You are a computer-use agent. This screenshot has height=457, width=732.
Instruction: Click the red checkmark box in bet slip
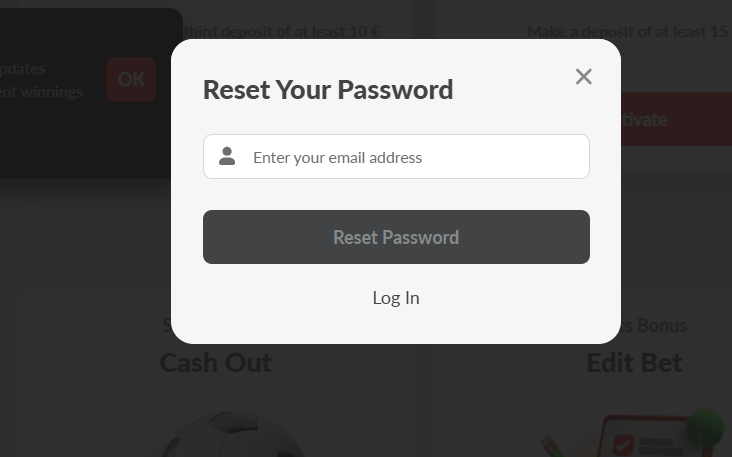coord(623,445)
